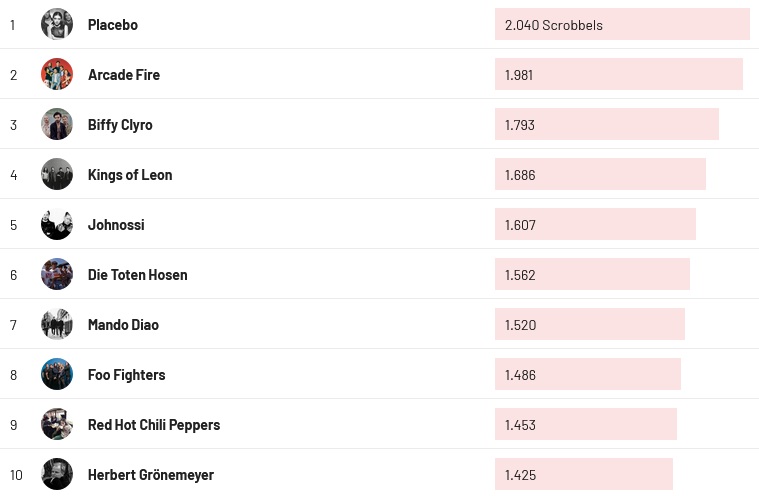Image resolution: width=759 pixels, height=496 pixels.
Task: Select the 1.425 scrobble bar
Action: (x=583, y=475)
